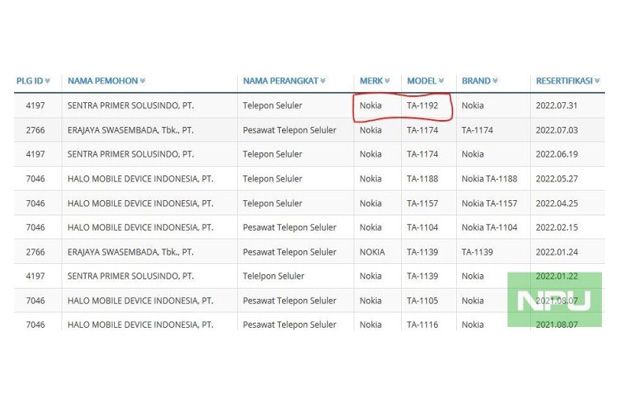Select the TA-1192 model cell

click(x=422, y=106)
